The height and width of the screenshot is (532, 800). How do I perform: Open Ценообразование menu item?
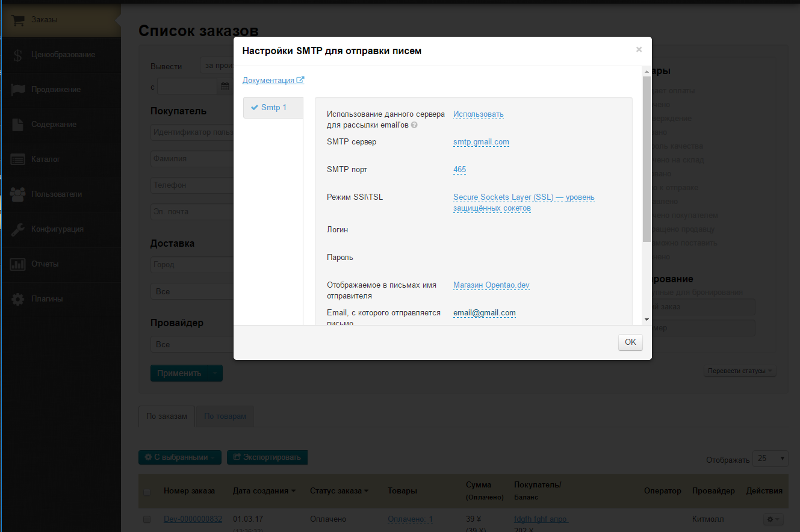coord(60,55)
